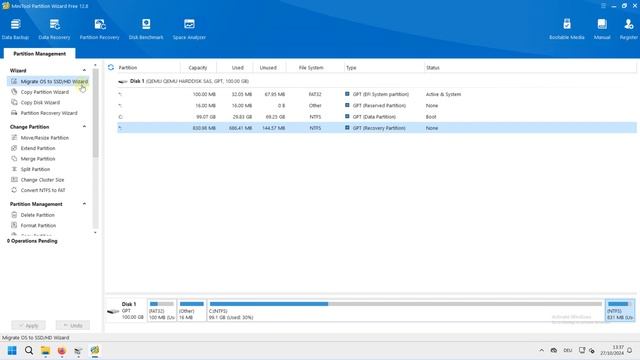Sort by Capacity column header
640x360 pixels.
[x=198, y=68]
